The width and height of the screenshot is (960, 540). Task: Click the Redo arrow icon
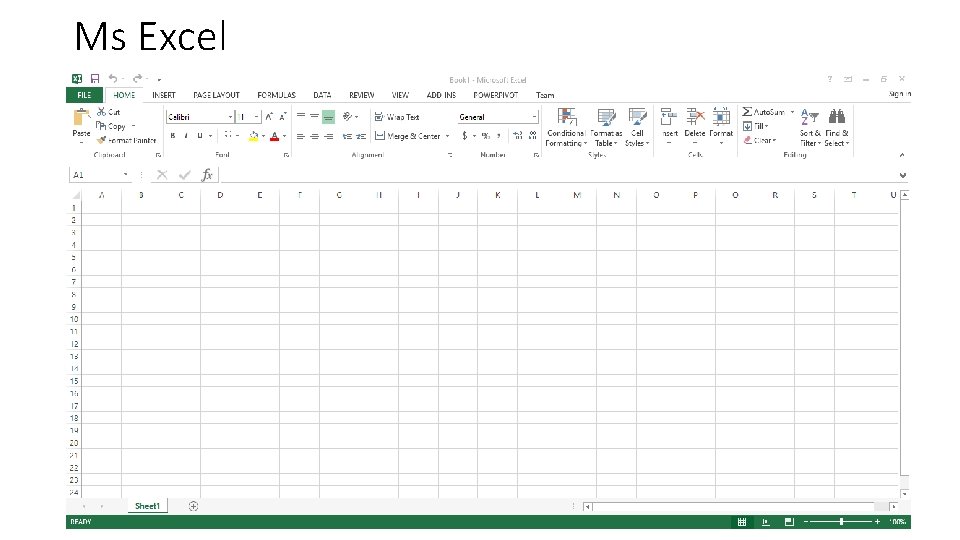click(x=138, y=78)
